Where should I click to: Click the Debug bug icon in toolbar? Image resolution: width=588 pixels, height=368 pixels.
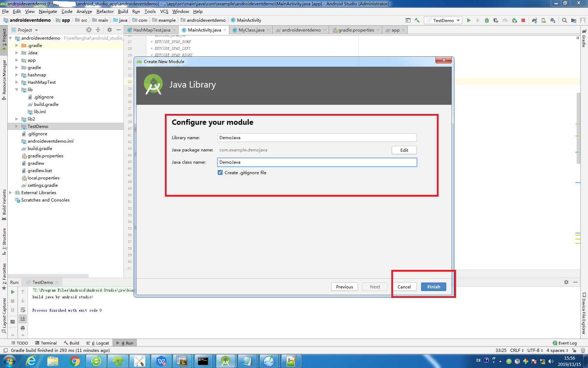(487, 20)
